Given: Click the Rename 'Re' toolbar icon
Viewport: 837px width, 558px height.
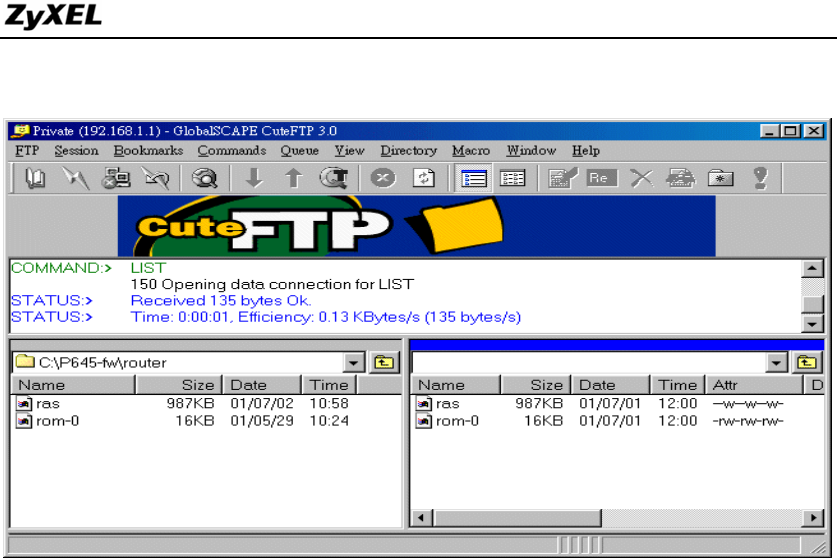Looking at the screenshot, I should [x=602, y=178].
